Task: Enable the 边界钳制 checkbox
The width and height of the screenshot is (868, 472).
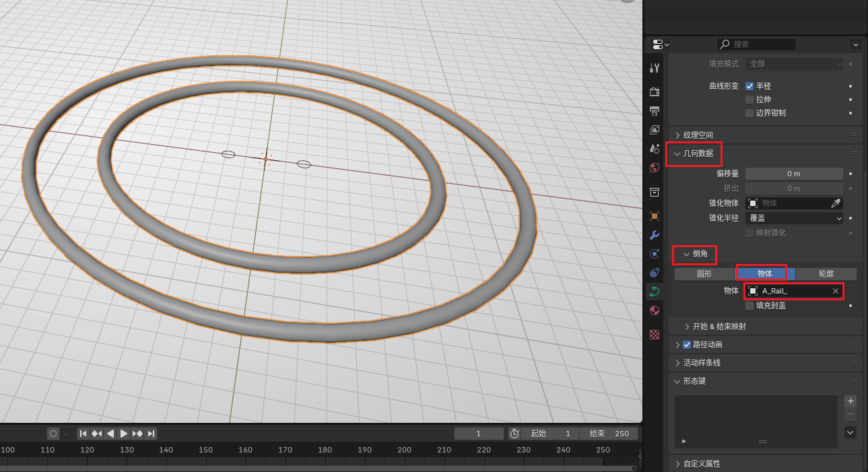Action: [749, 113]
